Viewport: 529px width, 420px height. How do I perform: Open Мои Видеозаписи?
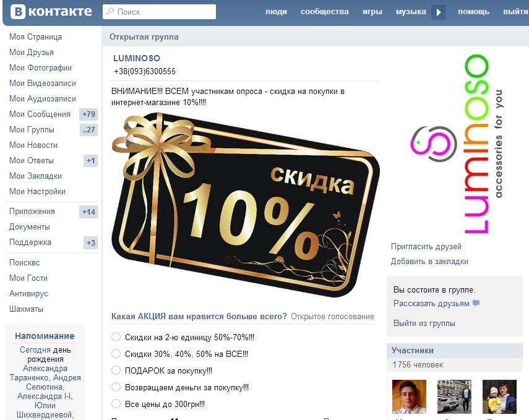[x=43, y=84]
